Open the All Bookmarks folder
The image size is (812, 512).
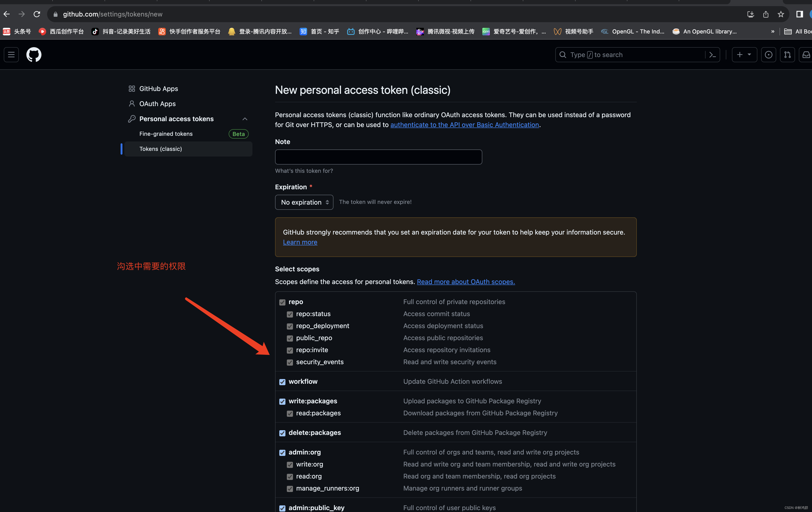click(798, 31)
